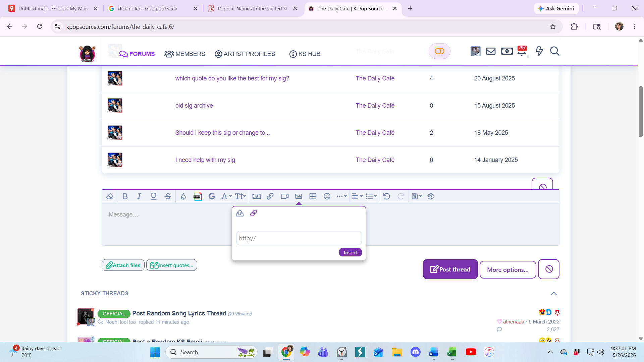Open the text alignment dropdown

357,196
